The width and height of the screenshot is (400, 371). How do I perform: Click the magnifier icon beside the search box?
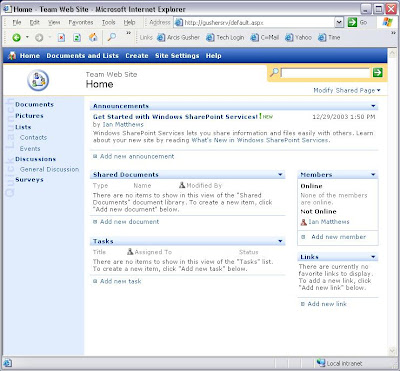coord(274,72)
